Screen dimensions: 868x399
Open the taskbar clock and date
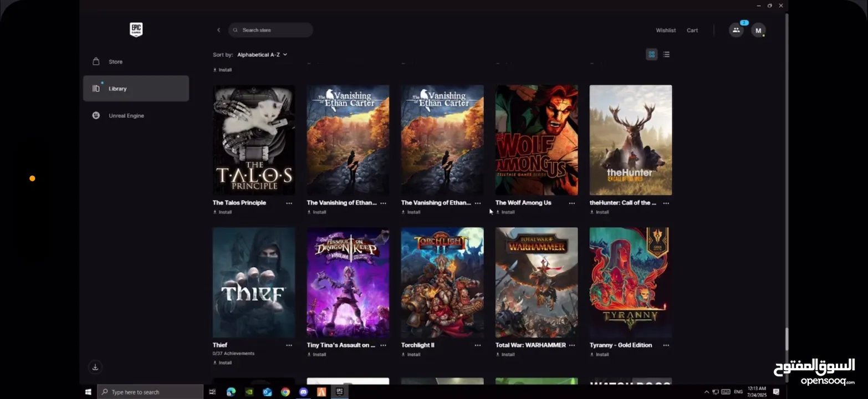[x=757, y=392]
